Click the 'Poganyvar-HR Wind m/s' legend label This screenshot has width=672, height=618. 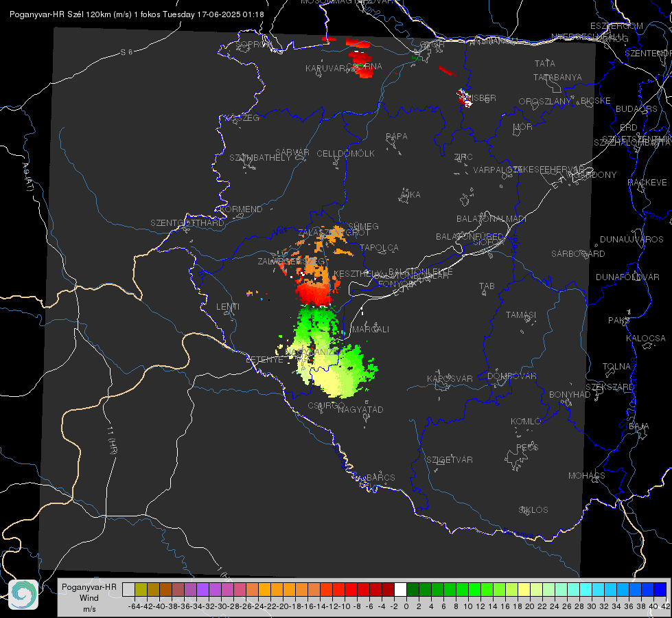89,598
